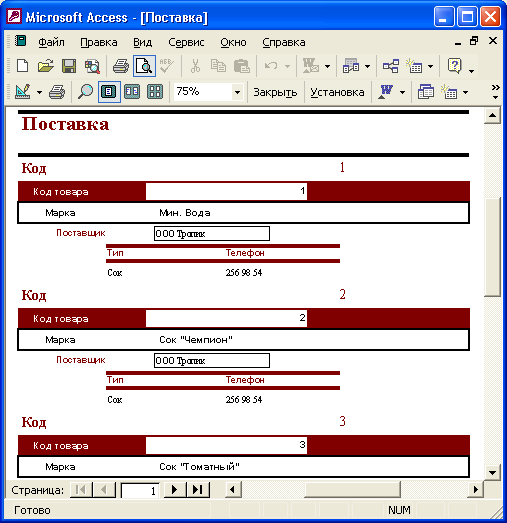507x523 pixels.
Task: Click the Закрыть button
Action: click(275, 92)
